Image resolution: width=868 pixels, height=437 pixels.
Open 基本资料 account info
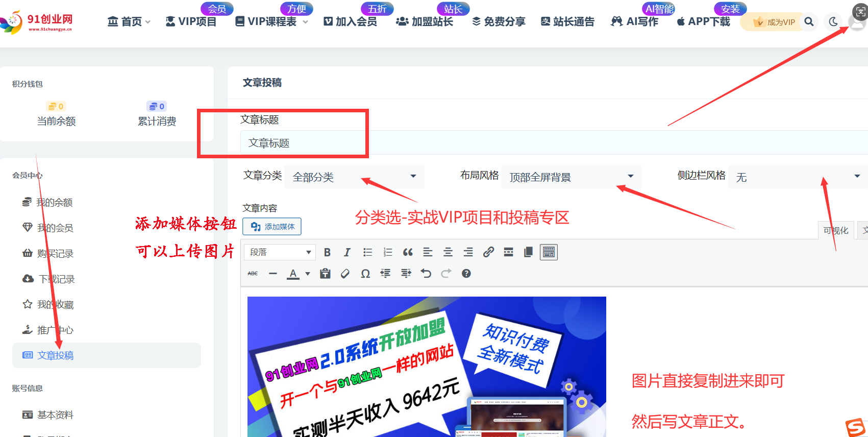pos(47,415)
